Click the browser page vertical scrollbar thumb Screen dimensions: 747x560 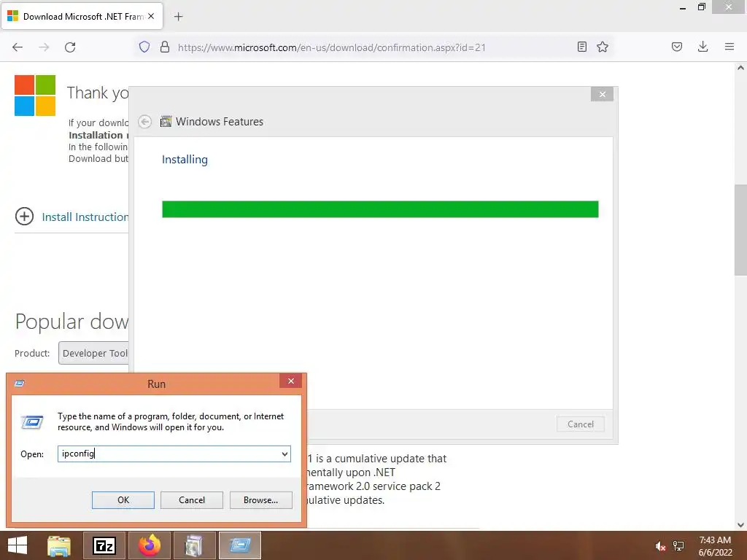click(x=740, y=230)
